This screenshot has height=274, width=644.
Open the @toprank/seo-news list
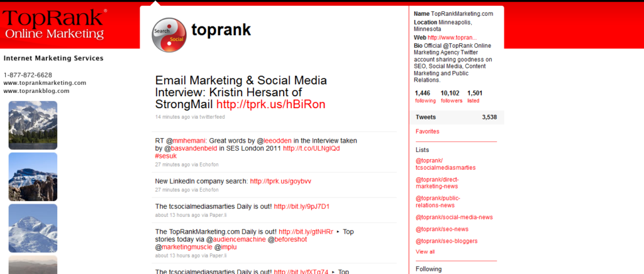(x=442, y=229)
